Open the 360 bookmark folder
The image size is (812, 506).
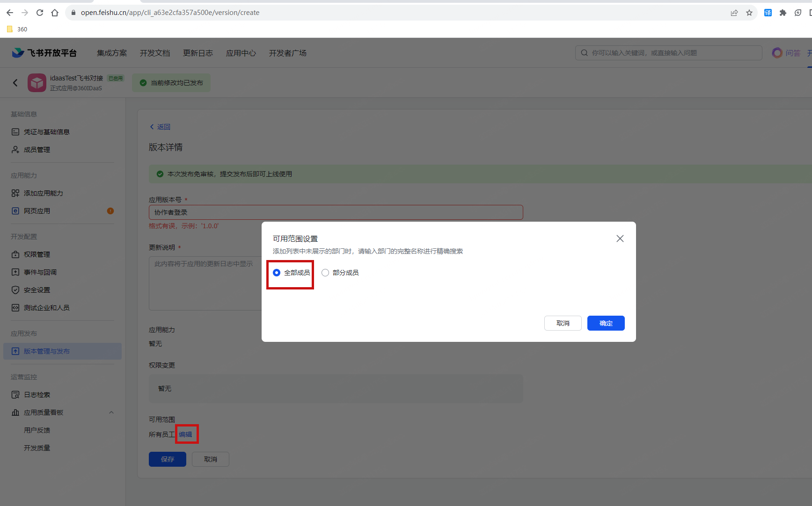click(x=17, y=29)
